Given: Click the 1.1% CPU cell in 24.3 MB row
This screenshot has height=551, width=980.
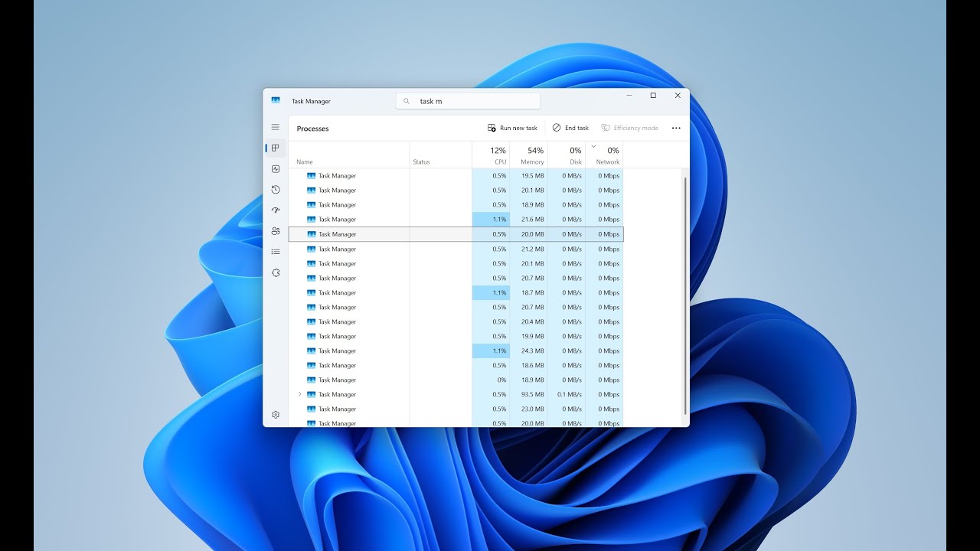Looking at the screenshot, I should pyautogui.click(x=491, y=350).
